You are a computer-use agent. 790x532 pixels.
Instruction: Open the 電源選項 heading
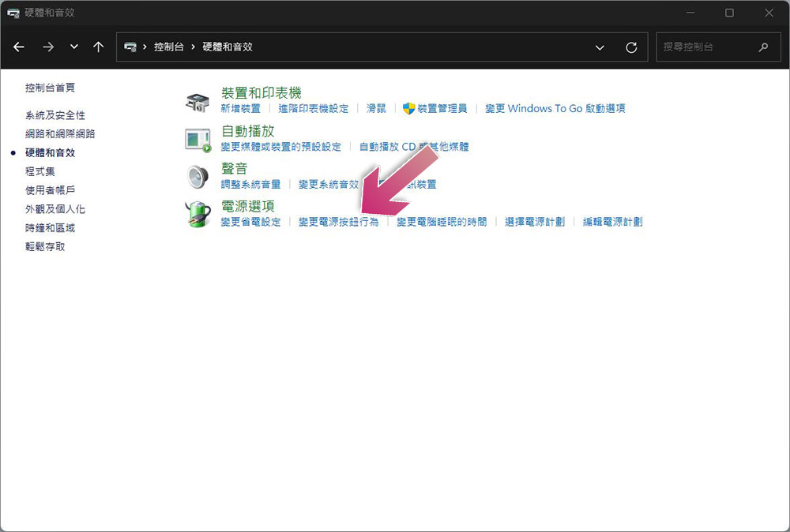click(x=248, y=206)
